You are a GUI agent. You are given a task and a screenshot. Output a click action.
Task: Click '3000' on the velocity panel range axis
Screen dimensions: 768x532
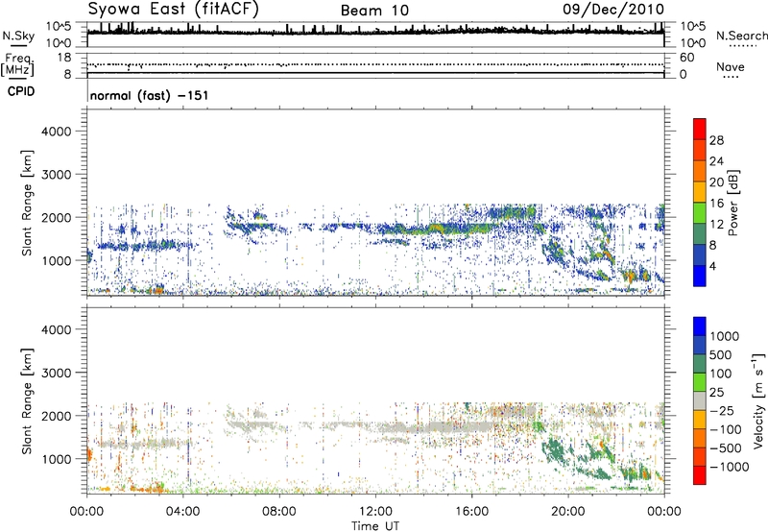[57, 373]
